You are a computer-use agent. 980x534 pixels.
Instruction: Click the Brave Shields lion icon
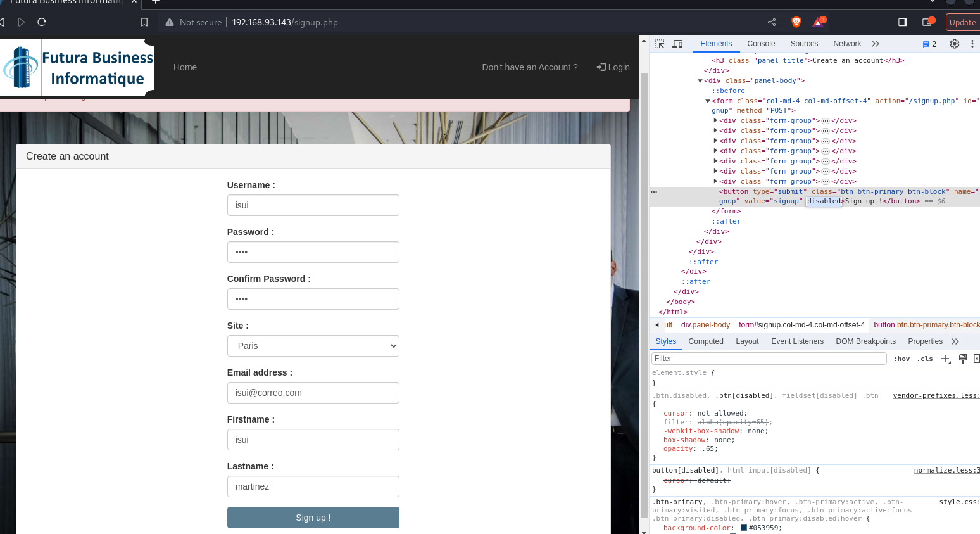(796, 22)
